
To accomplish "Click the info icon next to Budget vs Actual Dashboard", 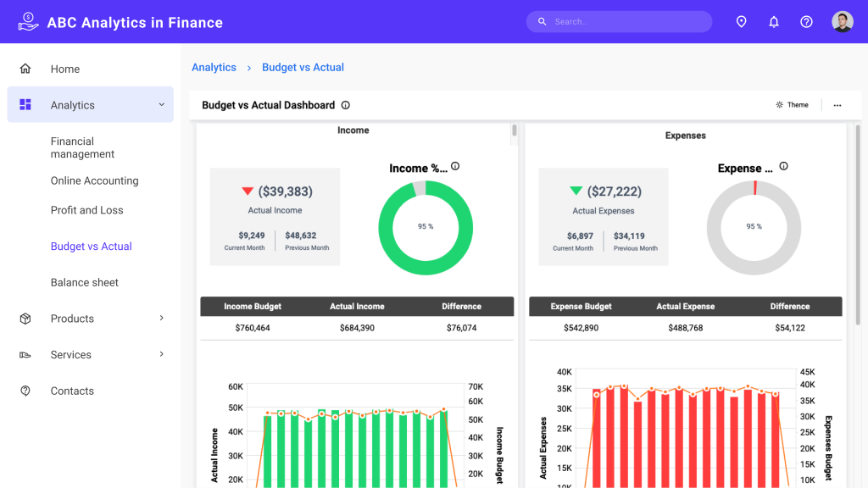I will pos(345,105).
